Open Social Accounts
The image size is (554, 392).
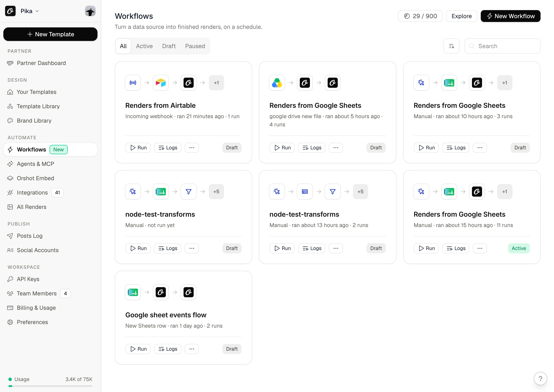(x=50, y=250)
